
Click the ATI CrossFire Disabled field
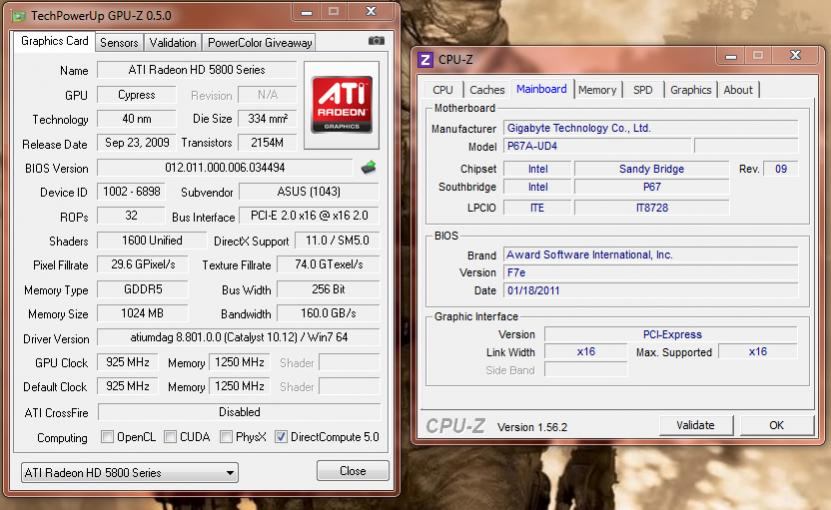pos(239,412)
